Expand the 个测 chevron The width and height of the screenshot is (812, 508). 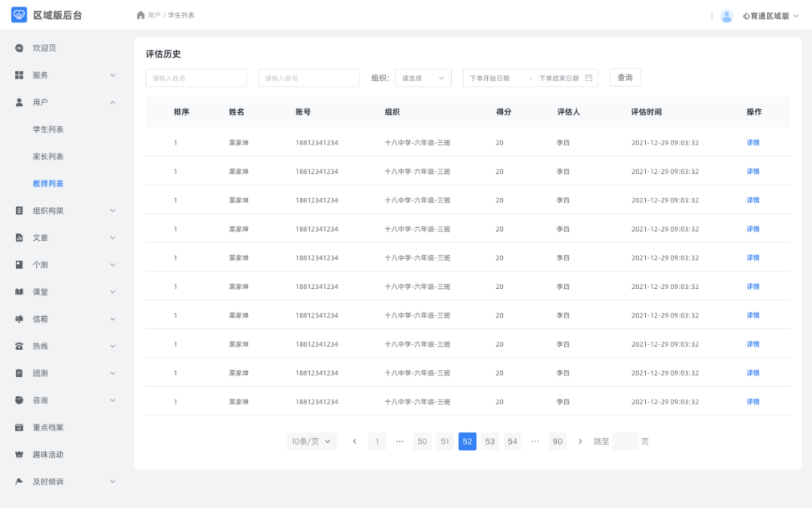tap(113, 264)
